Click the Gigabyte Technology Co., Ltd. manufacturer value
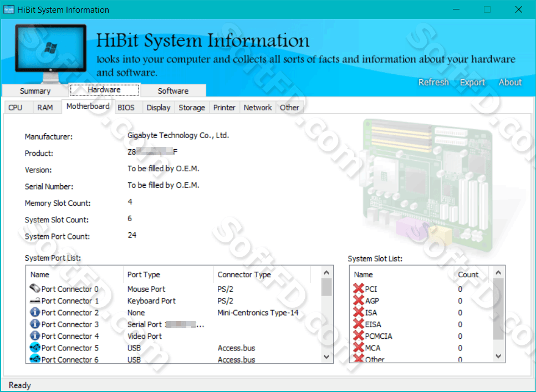Viewport: 536px width, 392px height. point(178,135)
